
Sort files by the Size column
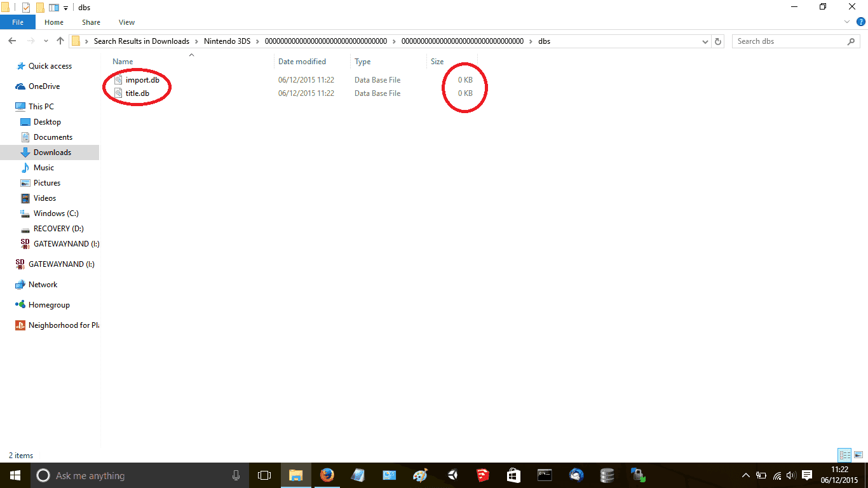coord(437,62)
